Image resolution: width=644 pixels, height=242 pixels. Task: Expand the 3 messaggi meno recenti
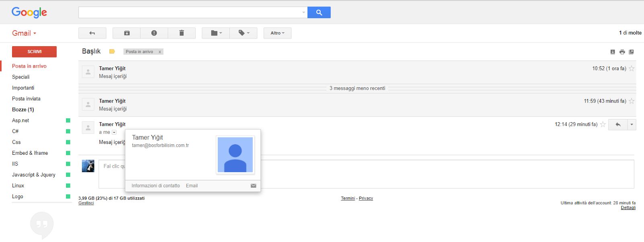coord(357,88)
